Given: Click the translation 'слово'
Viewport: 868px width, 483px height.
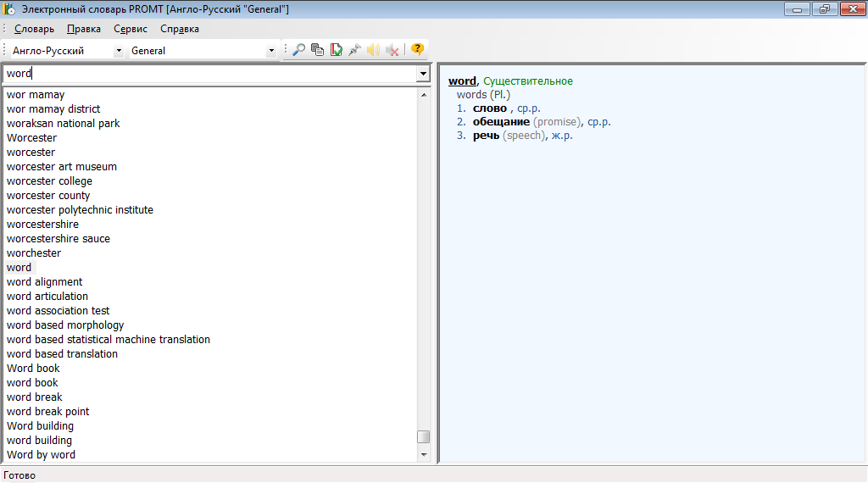Looking at the screenshot, I should click(489, 108).
